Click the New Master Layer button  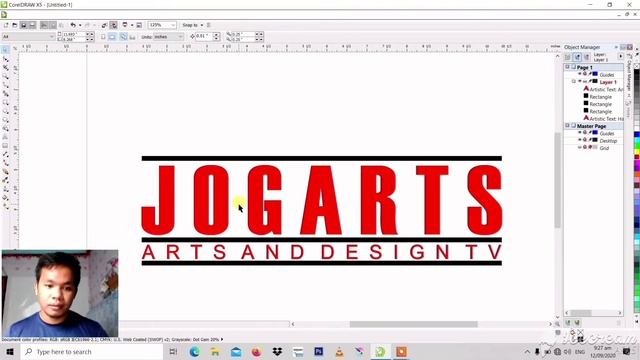point(577,323)
